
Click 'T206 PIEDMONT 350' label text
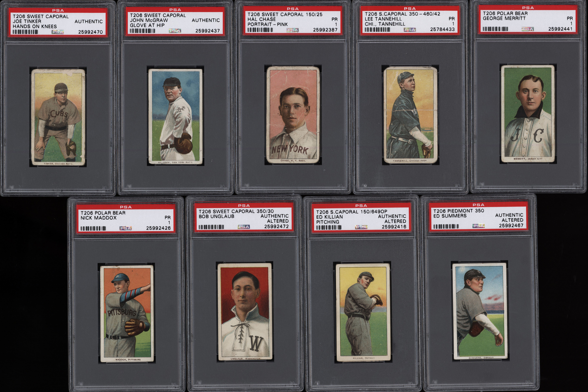(459, 210)
